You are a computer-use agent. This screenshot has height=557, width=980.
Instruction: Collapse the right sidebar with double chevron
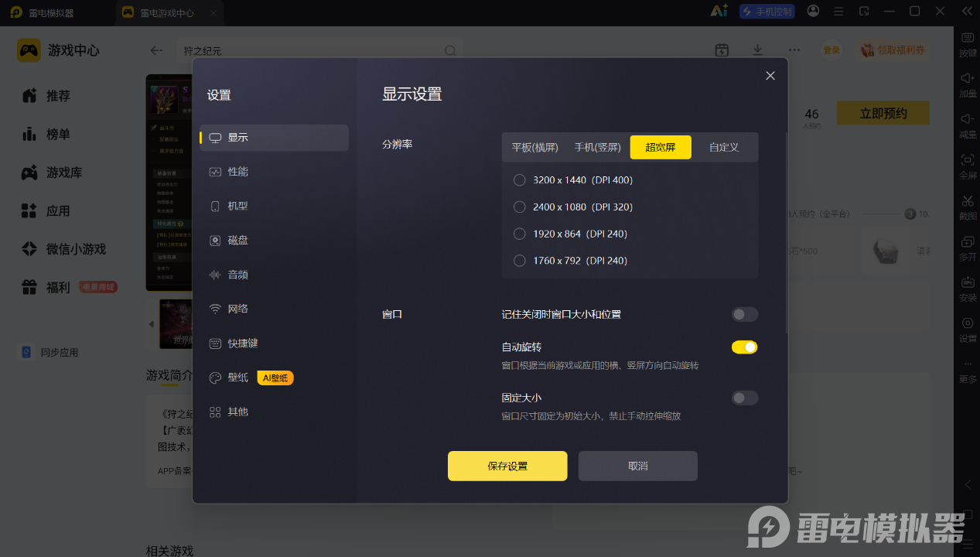click(966, 11)
